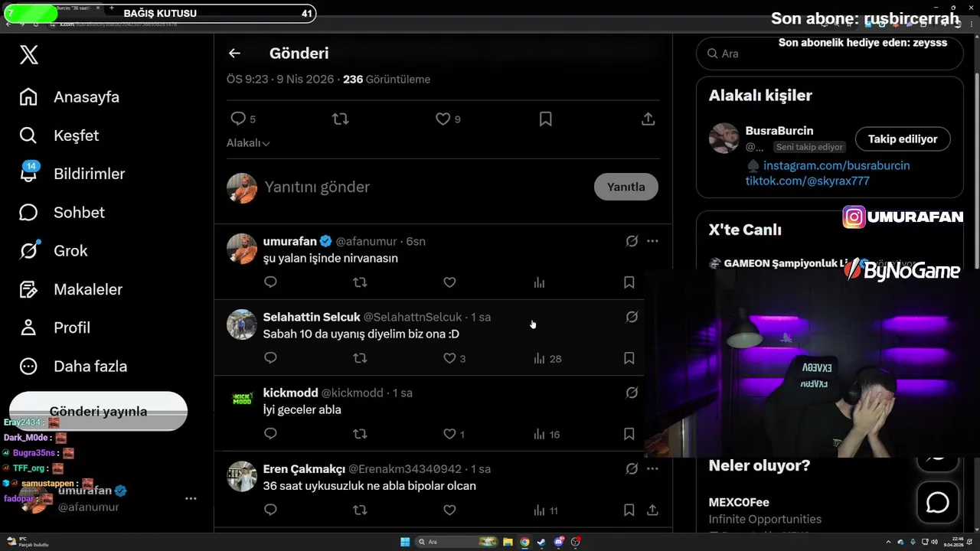Image resolution: width=980 pixels, height=551 pixels.
Task: Repost umurafan's comment
Action: click(x=360, y=282)
